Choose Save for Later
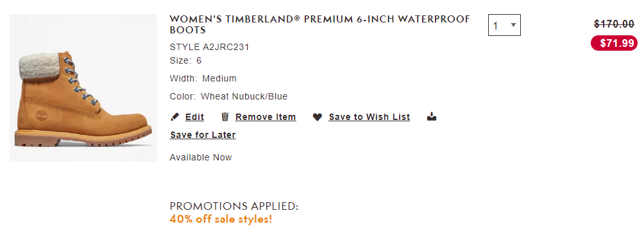 [x=203, y=135]
